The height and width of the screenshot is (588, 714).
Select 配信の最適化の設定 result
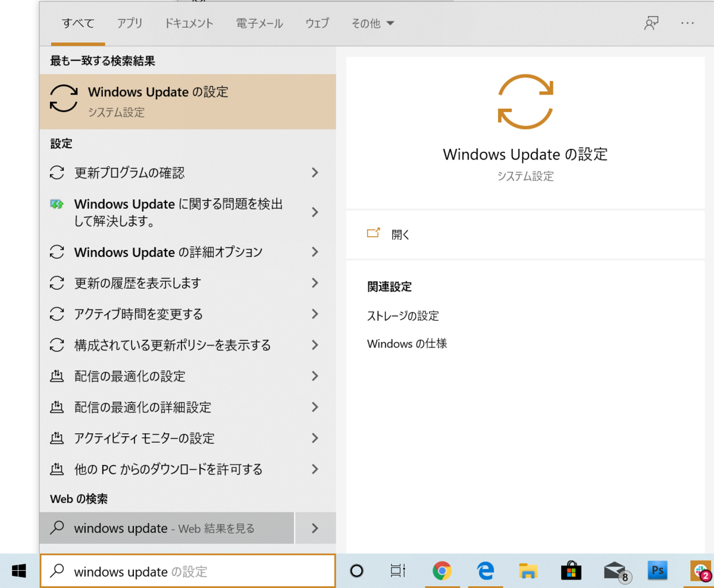pyautogui.click(x=187, y=376)
